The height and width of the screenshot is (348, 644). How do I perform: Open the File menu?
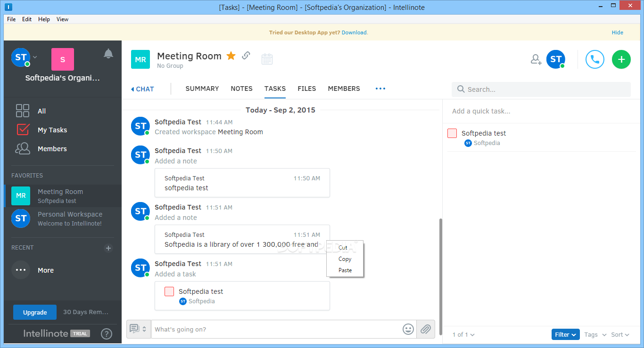click(11, 19)
